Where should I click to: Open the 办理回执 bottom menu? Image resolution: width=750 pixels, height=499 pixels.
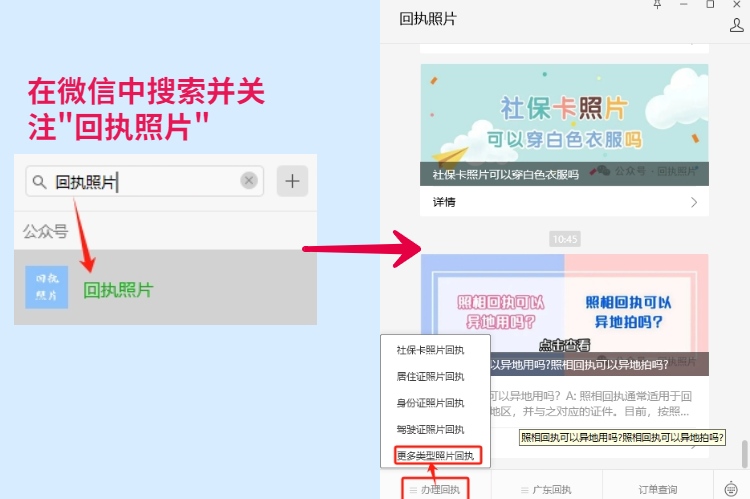click(x=435, y=489)
